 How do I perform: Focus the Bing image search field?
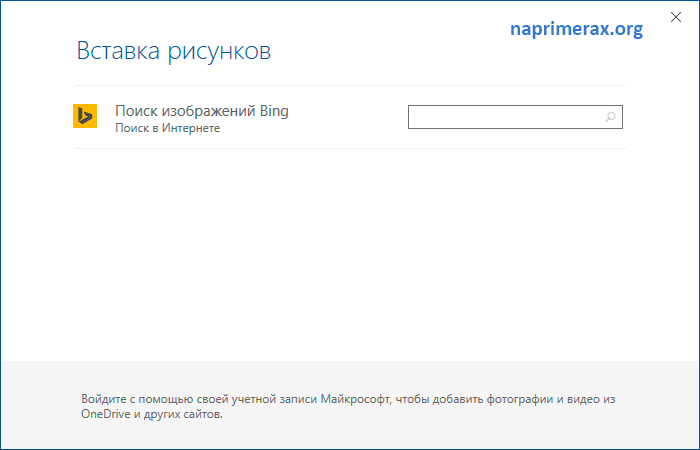(515, 117)
